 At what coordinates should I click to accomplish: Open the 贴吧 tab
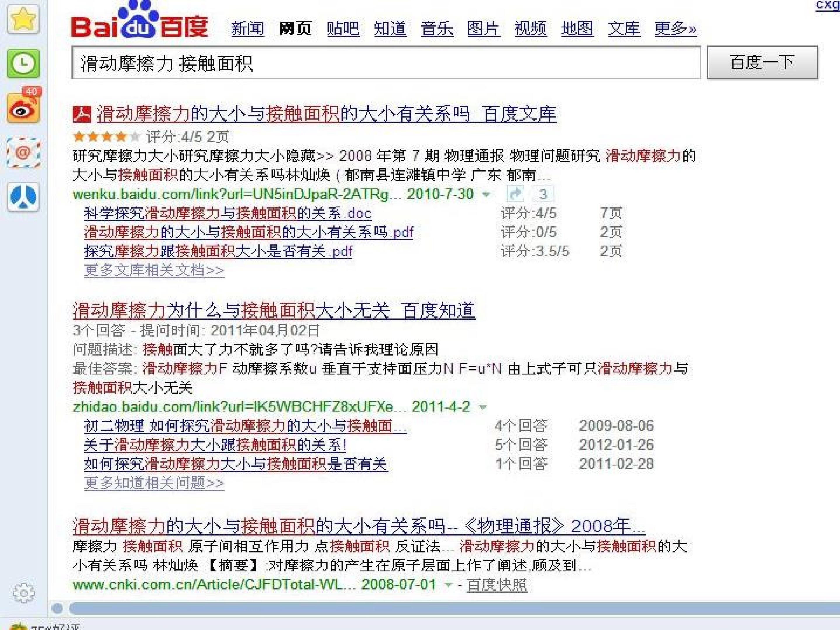[x=343, y=29]
